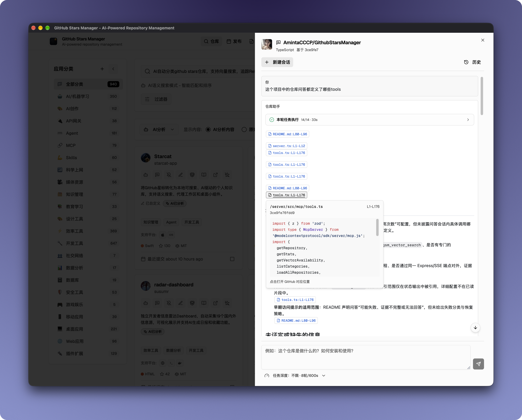
Task: Jump to bottom with down-arrow button
Action: tap(475, 328)
